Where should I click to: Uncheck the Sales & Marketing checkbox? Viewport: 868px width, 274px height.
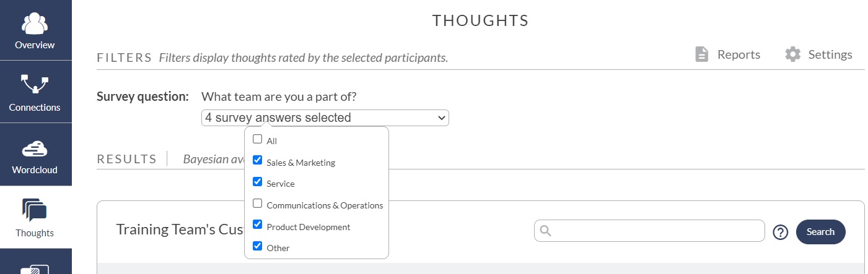pyautogui.click(x=258, y=161)
